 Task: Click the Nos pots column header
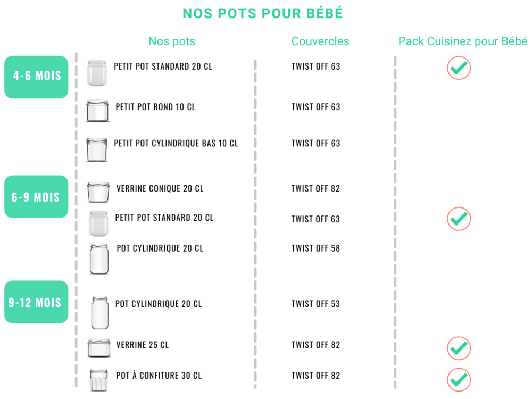point(172,41)
